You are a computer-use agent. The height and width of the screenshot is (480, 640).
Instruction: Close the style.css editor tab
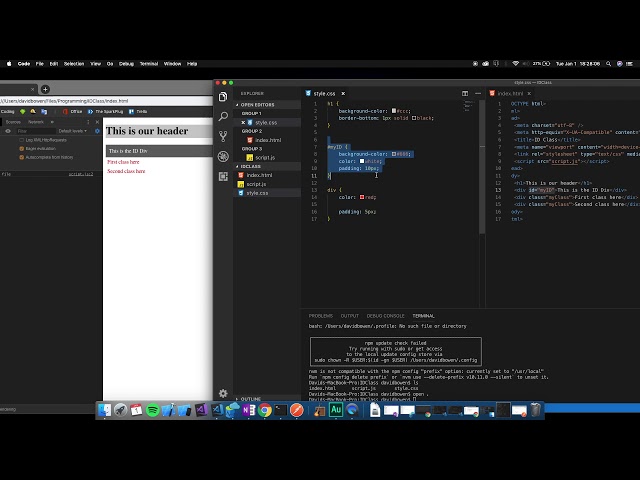(343, 93)
